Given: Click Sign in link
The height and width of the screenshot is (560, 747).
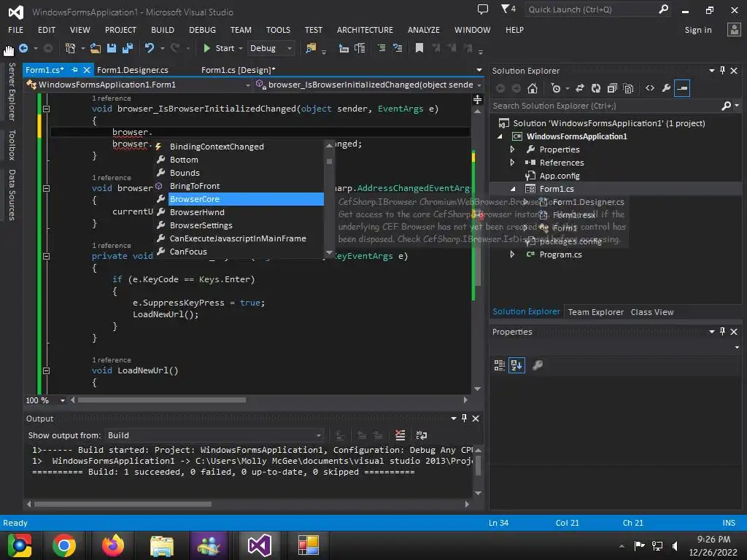Looking at the screenshot, I should pos(698,30).
